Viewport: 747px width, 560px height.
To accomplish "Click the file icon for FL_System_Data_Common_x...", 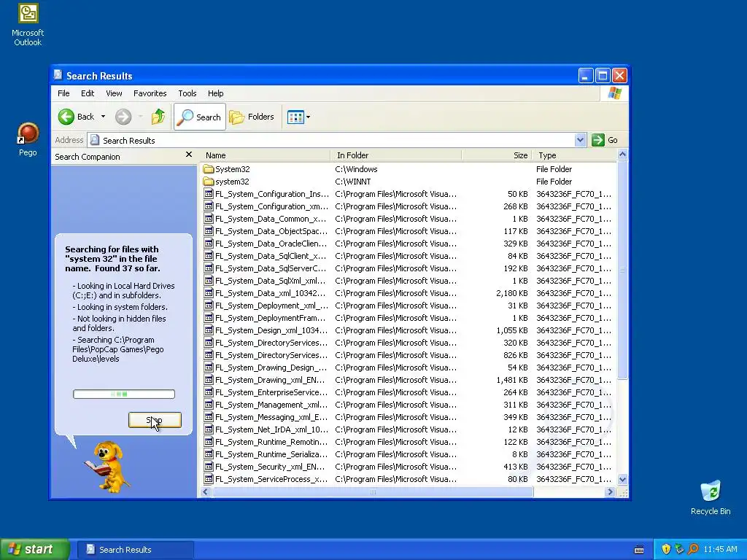I will (x=208, y=219).
